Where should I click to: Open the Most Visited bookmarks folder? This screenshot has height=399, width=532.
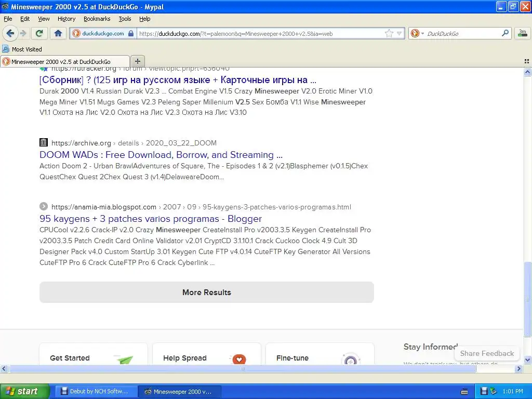(22, 49)
